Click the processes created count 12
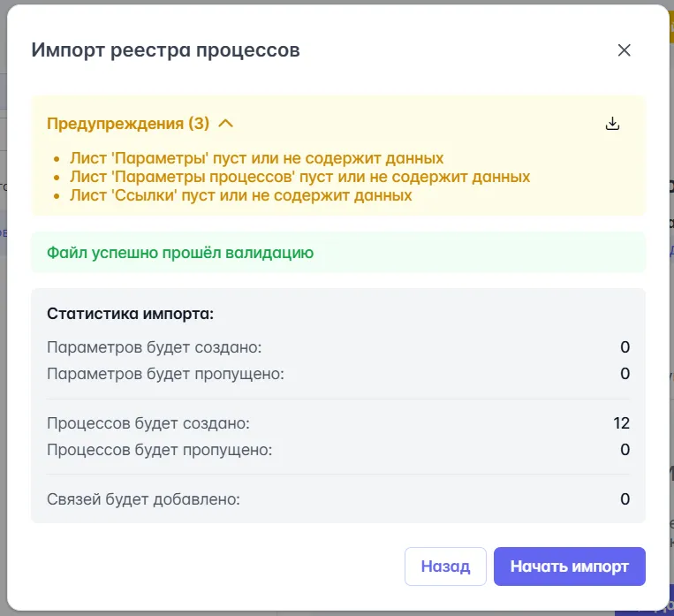 point(621,423)
